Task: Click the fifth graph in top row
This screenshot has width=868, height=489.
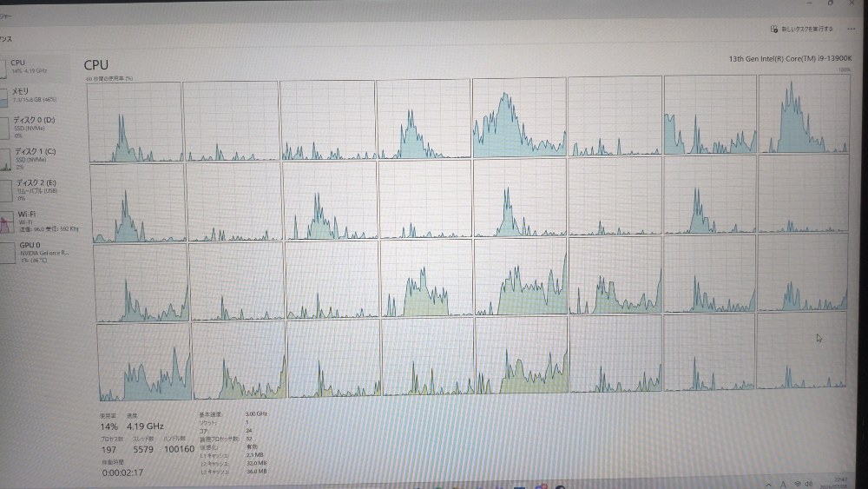Action: tap(519, 118)
